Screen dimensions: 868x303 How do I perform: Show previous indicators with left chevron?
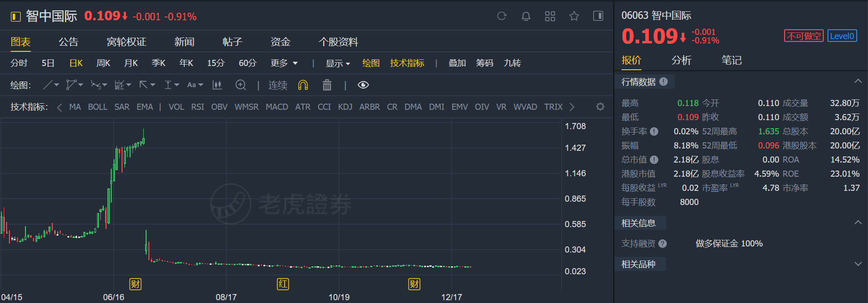point(59,107)
